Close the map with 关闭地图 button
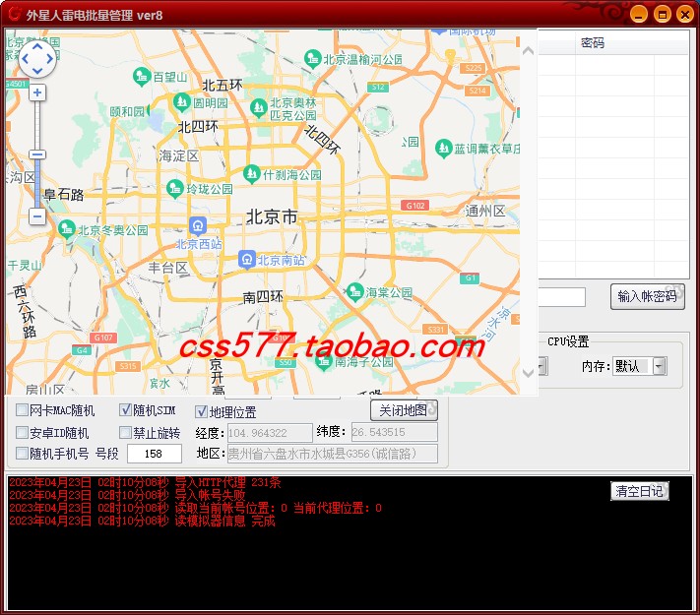Screen dimensions: 700x615 click(404, 410)
